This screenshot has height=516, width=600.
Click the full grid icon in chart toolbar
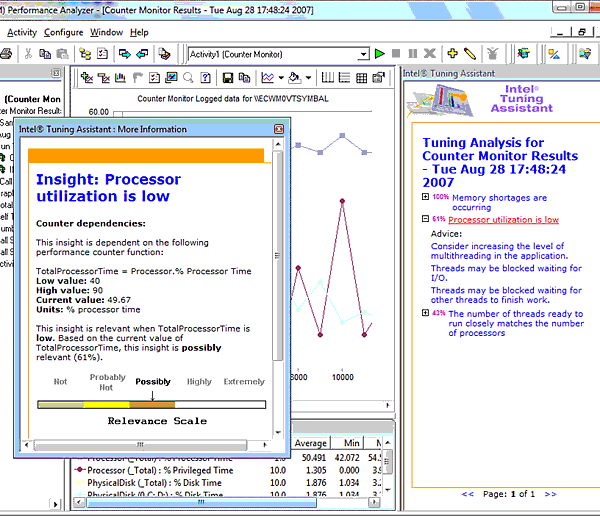362,78
